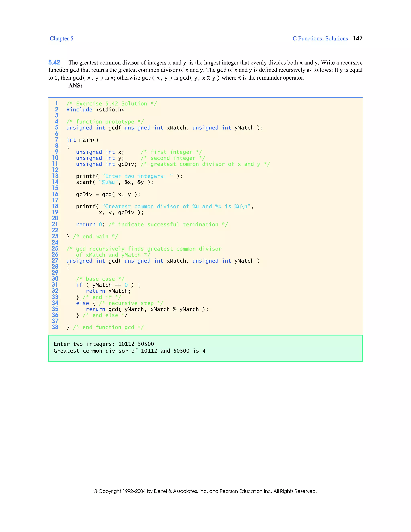Click the 'if ( yMatch == 0 ) {' line
The image size is (411, 532).
108,285
